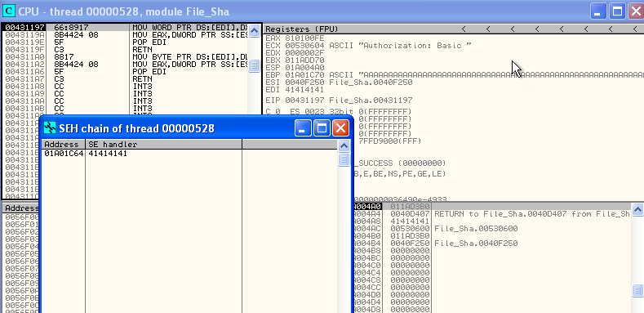The image size is (644, 313).
Task: Select ECX register Authorization Basic line
Action: [368, 46]
